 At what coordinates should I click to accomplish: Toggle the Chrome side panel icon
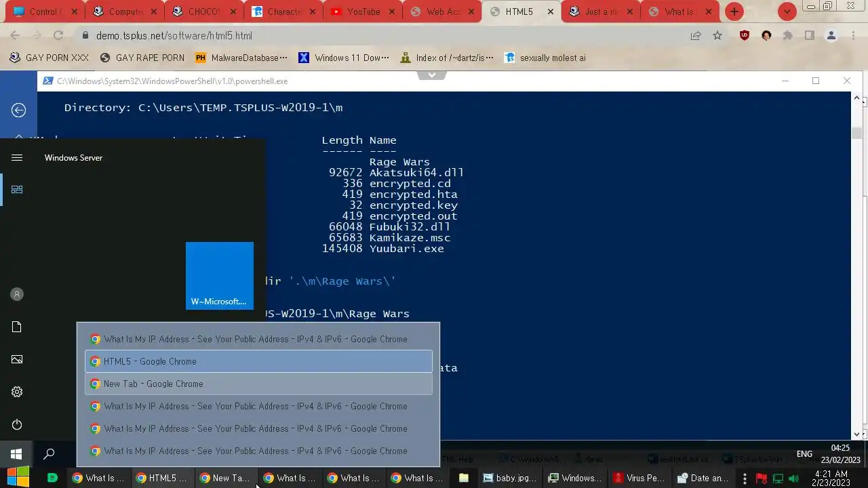(x=809, y=35)
